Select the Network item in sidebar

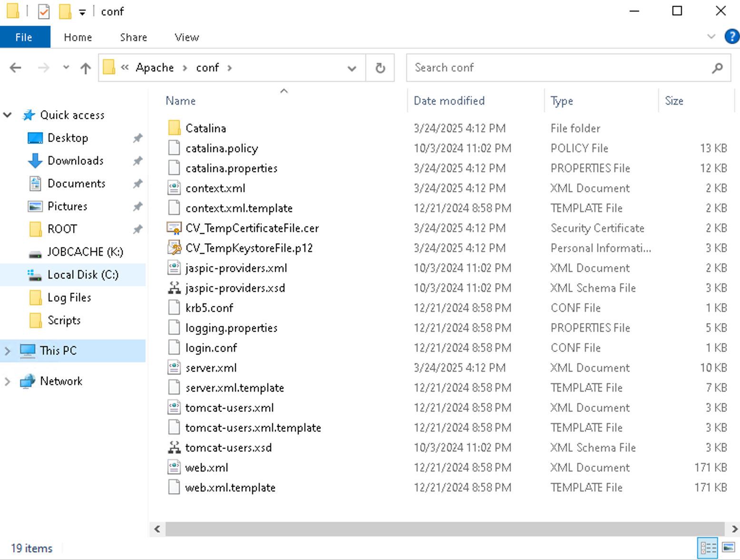(x=61, y=381)
